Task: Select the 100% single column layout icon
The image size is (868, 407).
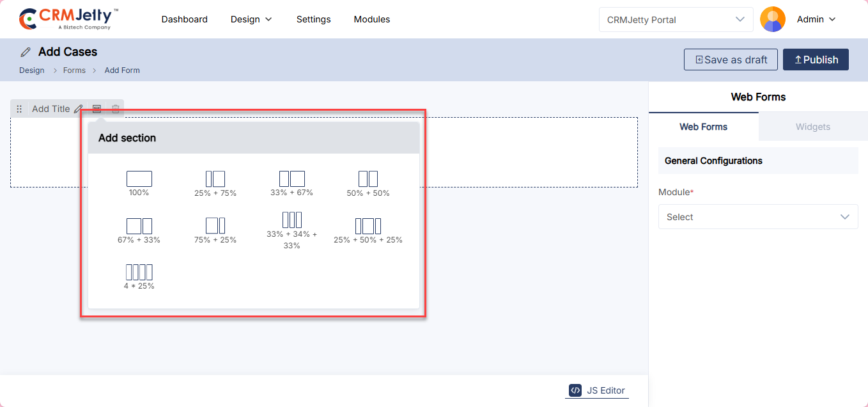Action: coord(139,179)
